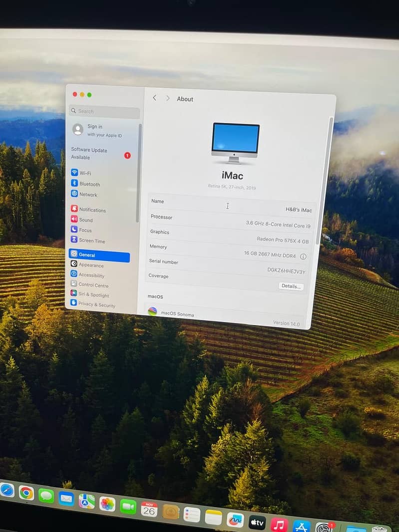Click the sidebar vertical scrollbar
The image size is (399, 532).
(139, 173)
